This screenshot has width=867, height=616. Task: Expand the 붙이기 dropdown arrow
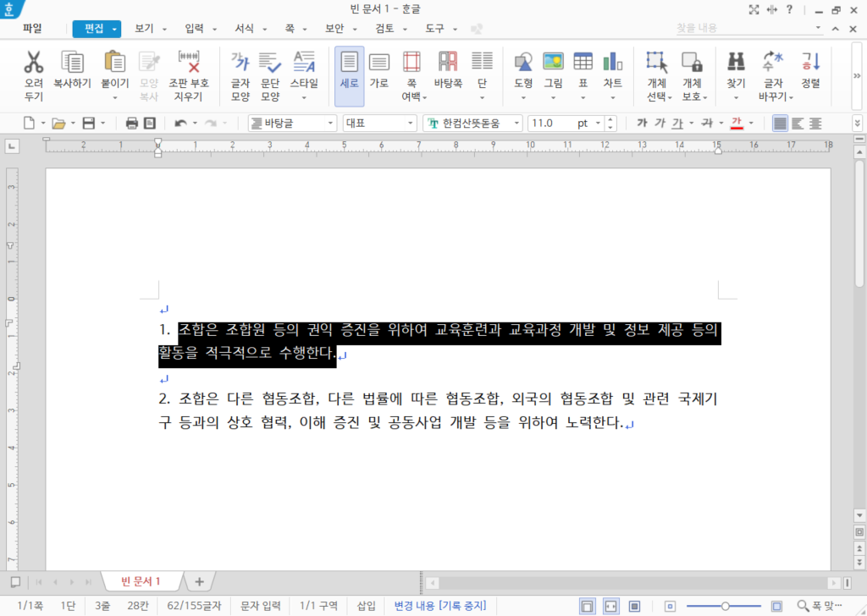[x=114, y=98]
